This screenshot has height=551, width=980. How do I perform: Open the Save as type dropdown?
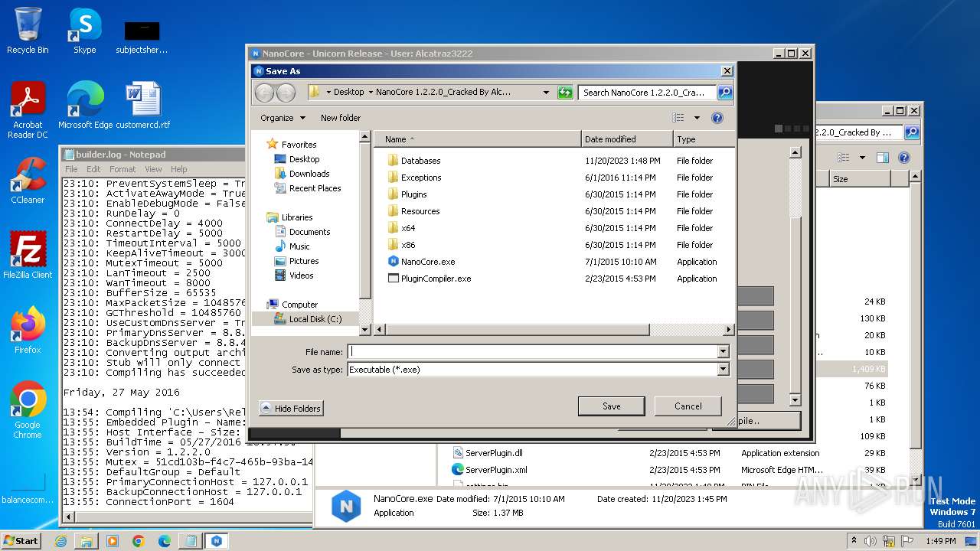(x=723, y=370)
